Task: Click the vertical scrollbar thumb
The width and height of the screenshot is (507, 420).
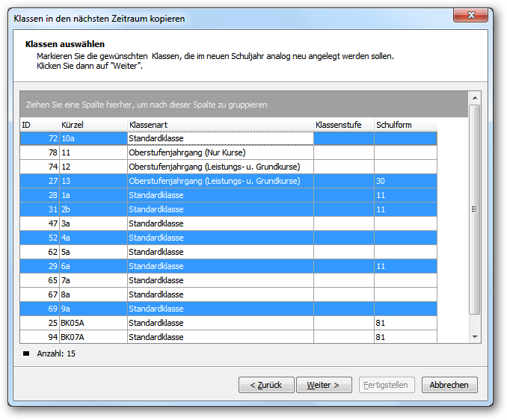Action: click(474, 209)
